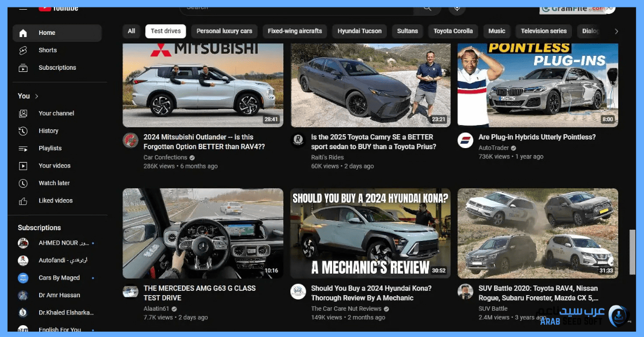The height and width of the screenshot is (337, 644).
Task: Open Cars By Maged subscription
Action: [x=59, y=278]
